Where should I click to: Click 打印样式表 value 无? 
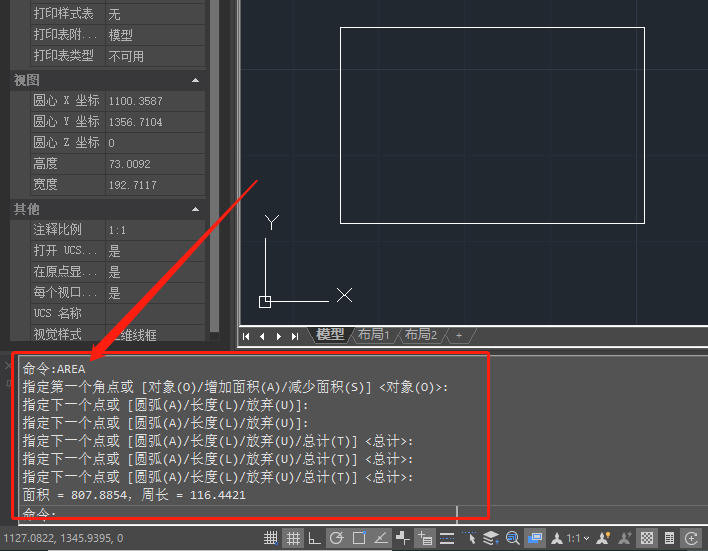(155, 14)
